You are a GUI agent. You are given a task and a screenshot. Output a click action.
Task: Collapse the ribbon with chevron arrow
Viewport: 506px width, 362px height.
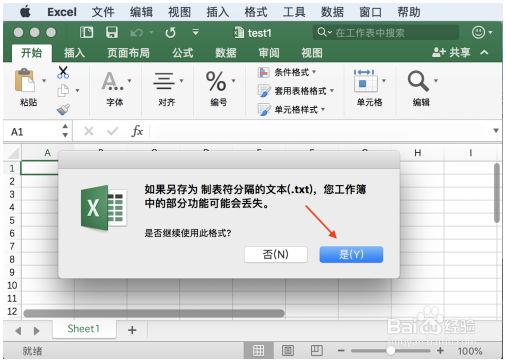pyautogui.click(x=484, y=52)
